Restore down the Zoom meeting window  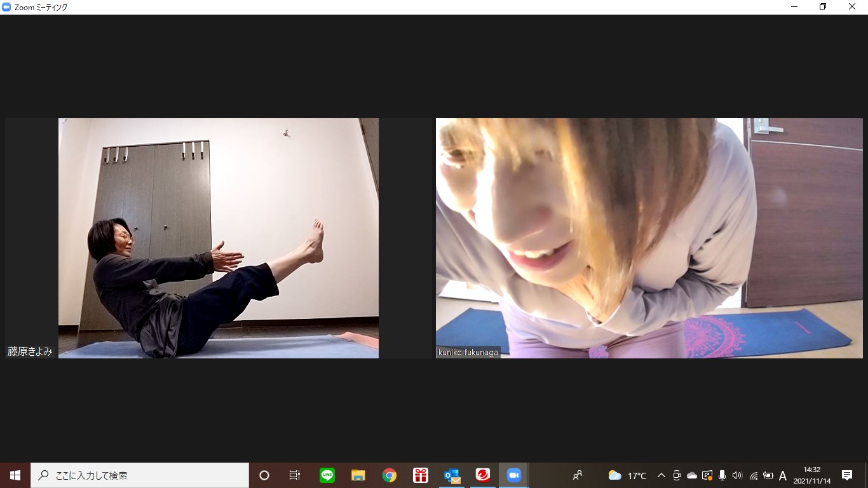pos(823,7)
